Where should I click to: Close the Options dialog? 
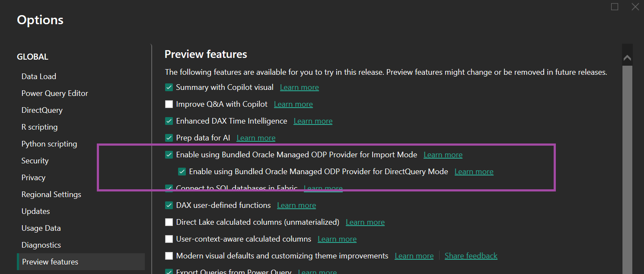coord(635,7)
